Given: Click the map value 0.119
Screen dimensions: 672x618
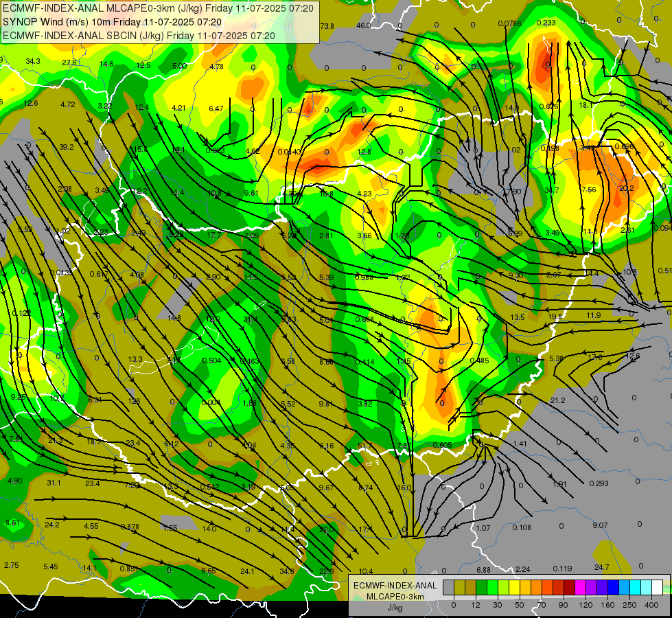Looking at the screenshot, I should pyautogui.click(x=562, y=569).
